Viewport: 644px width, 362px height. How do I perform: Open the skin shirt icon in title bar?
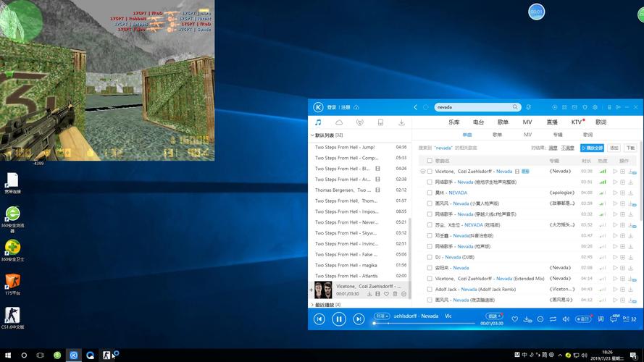(x=585, y=107)
